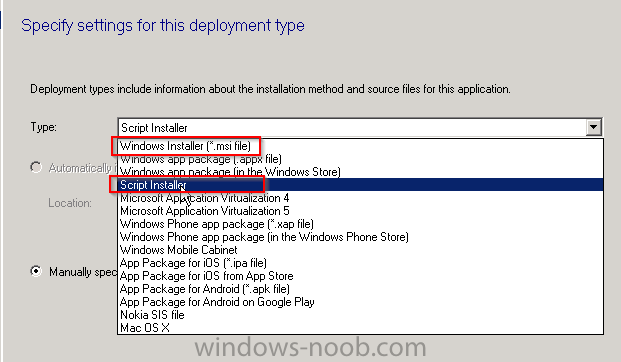
Task: Select the Manually specify radio button
Action: [36, 271]
